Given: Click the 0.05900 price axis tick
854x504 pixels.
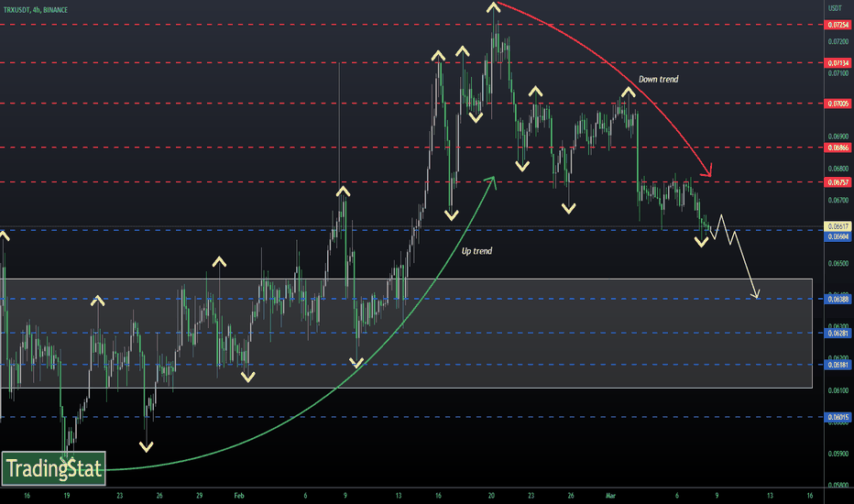Looking at the screenshot, I should point(838,454).
